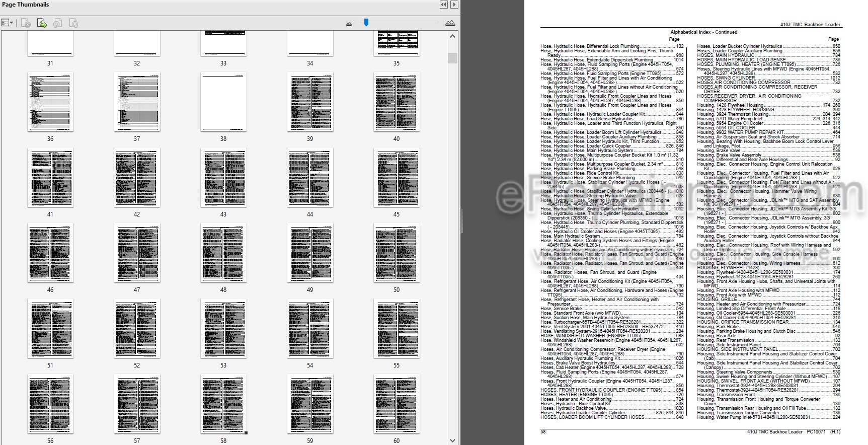Click '410J TMC Backhoe Loader' page header
This screenshot has width=868, height=445.
[x=810, y=25]
